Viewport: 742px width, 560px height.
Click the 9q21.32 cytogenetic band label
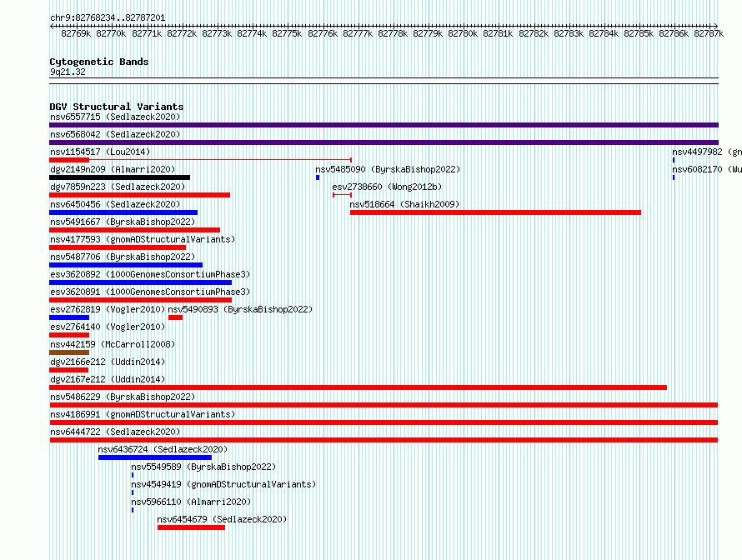68,72
